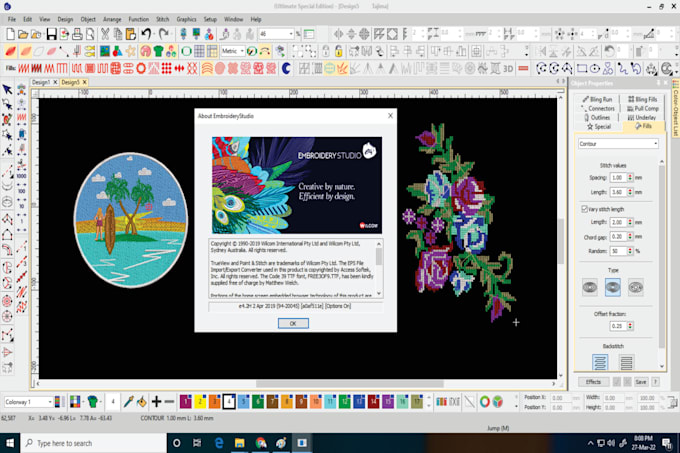The width and height of the screenshot is (680, 453).
Task: Step the Spacing value spinner
Action: 630,178
